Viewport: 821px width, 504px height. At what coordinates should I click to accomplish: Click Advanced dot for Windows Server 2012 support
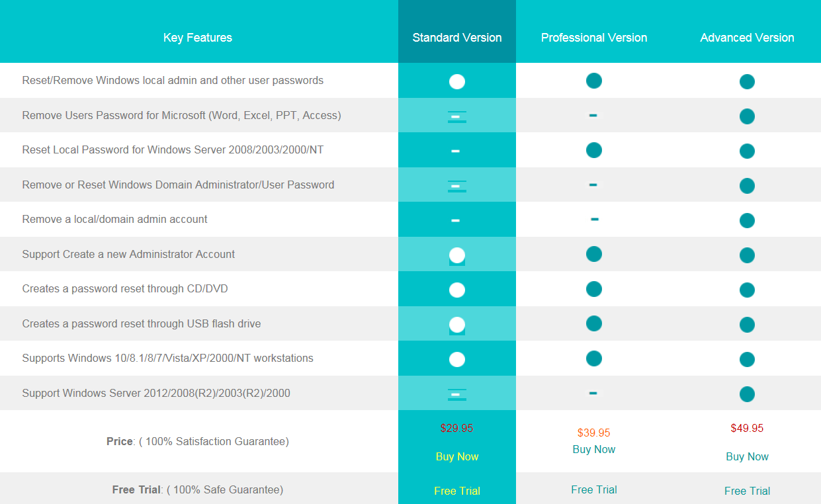747,394
